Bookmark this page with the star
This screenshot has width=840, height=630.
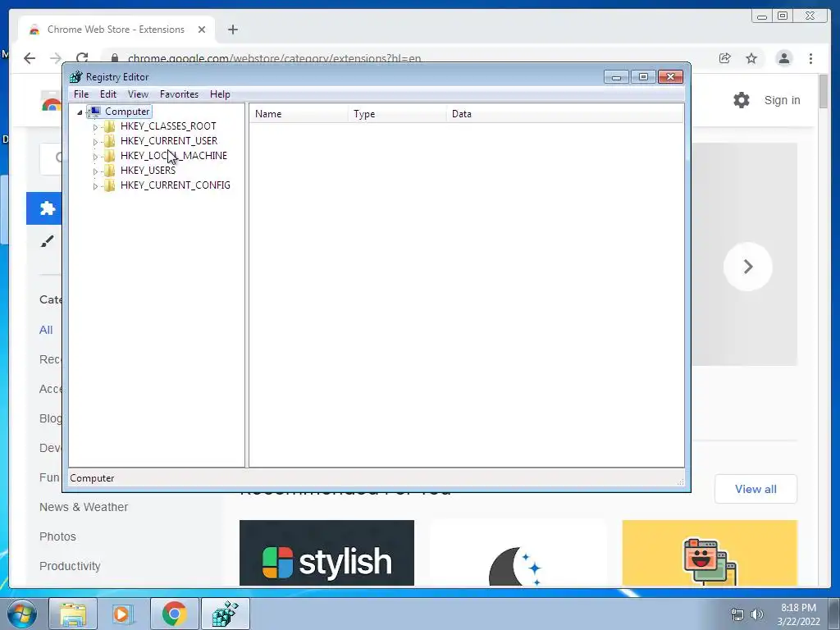pos(751,58)
